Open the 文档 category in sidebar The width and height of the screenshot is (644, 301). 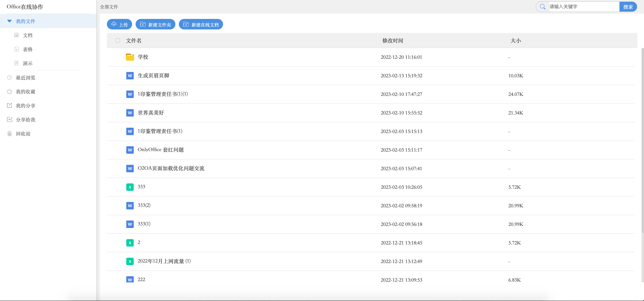pos(28,35)
